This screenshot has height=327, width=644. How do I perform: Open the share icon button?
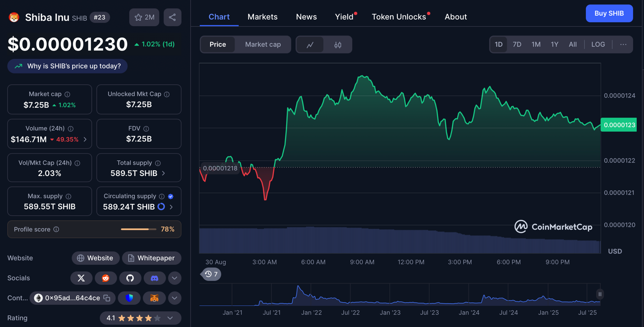tap(172, 18)
